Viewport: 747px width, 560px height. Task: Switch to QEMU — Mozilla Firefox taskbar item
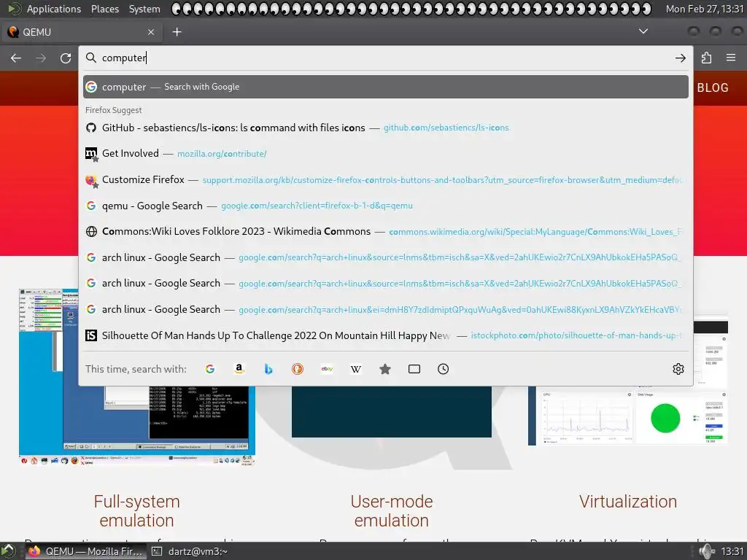click(x=85, y=551)
